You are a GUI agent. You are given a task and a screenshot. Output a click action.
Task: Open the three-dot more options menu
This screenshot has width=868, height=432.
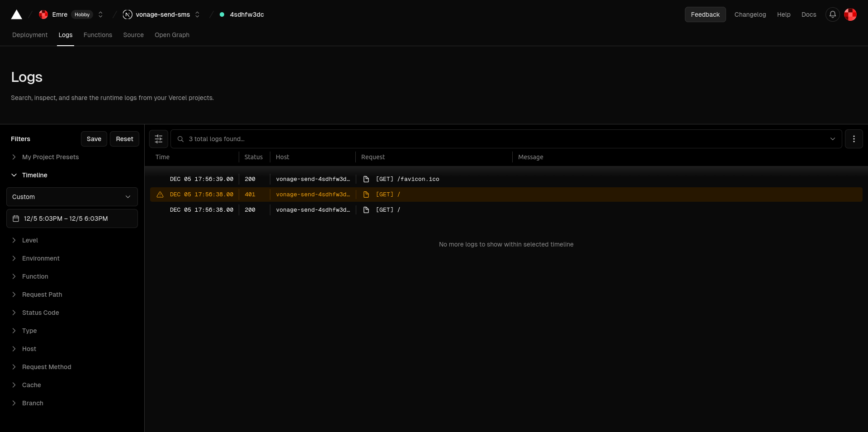[x=854, y=139]
